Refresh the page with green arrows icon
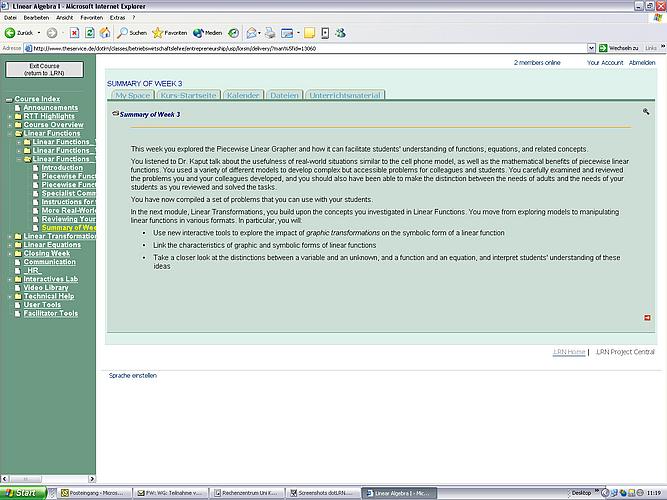This screenshot has width=667, height=500. [90, 33]
